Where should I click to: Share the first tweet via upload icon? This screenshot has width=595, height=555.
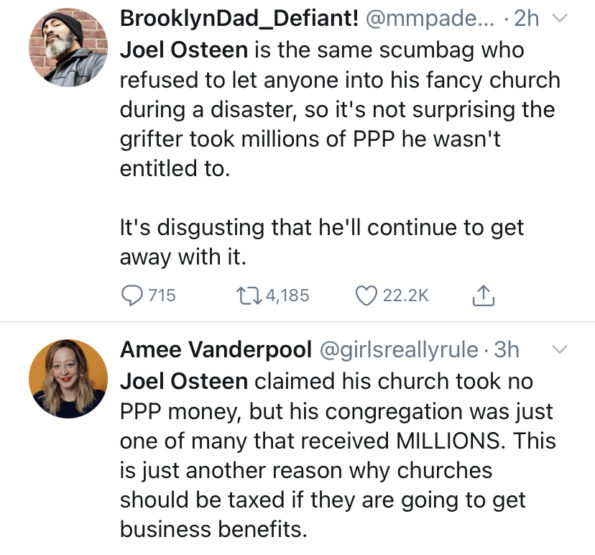[x=483, y=296]
